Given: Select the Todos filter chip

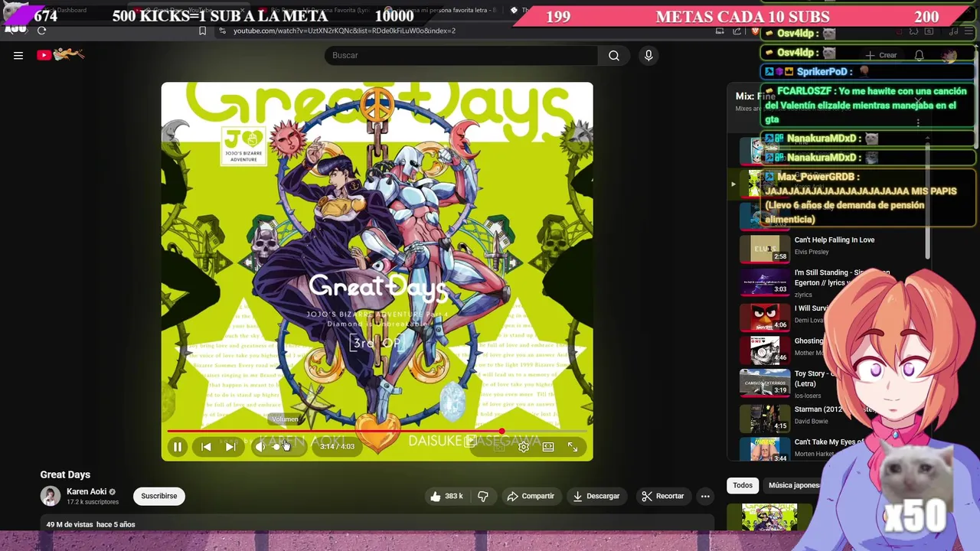Looking at the screenshot, I should click(x=743, y=485).
